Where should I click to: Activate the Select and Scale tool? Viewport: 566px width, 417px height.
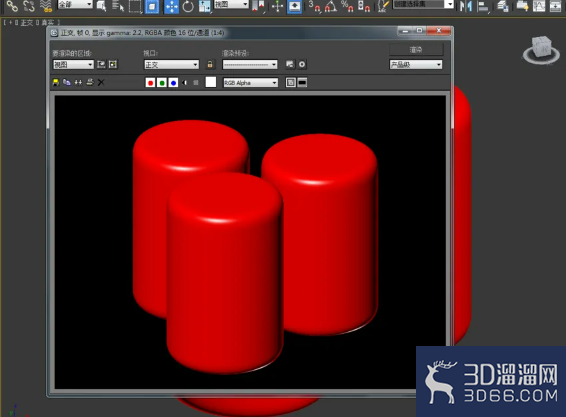coord(205,6)
